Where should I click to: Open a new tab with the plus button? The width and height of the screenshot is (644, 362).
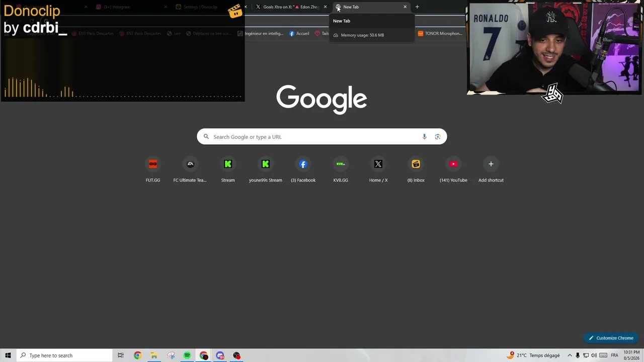[417, 7]
